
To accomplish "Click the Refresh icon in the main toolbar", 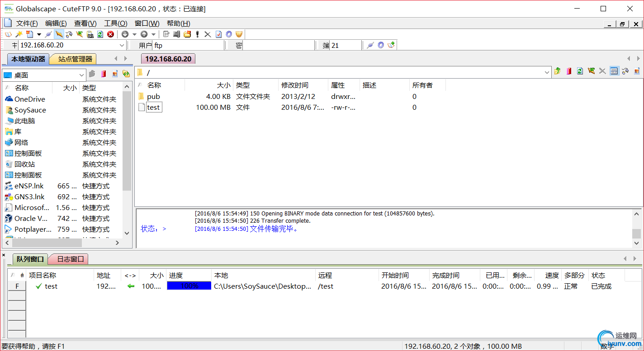I will [x=100, y=34].
